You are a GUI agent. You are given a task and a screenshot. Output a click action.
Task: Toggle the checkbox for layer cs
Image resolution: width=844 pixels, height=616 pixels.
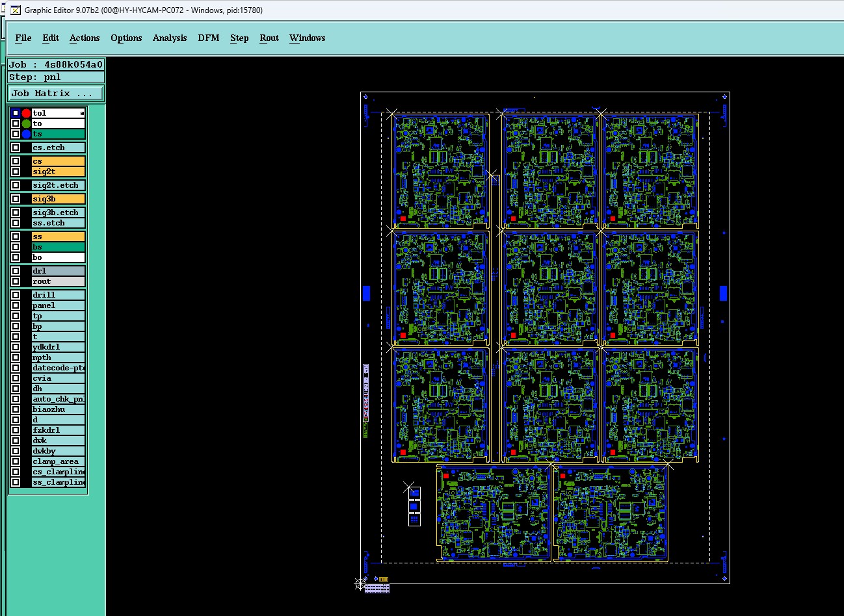[x=16, y=161]
